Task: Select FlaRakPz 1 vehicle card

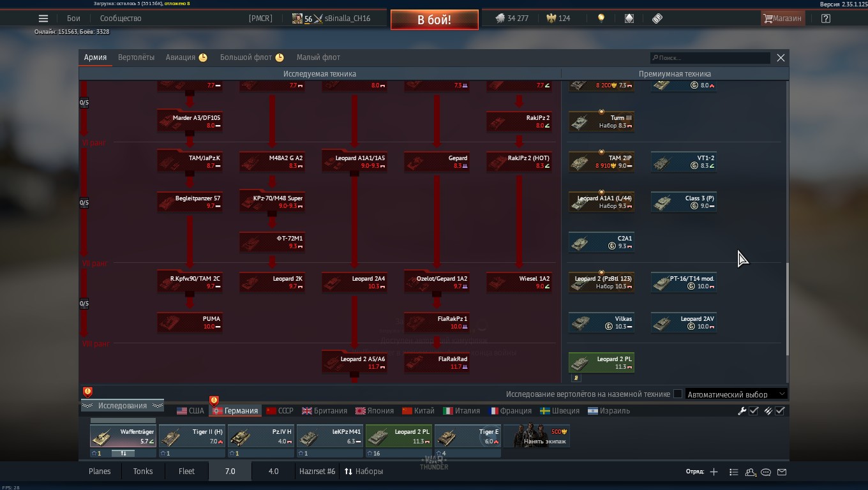Action: [437, 322]
